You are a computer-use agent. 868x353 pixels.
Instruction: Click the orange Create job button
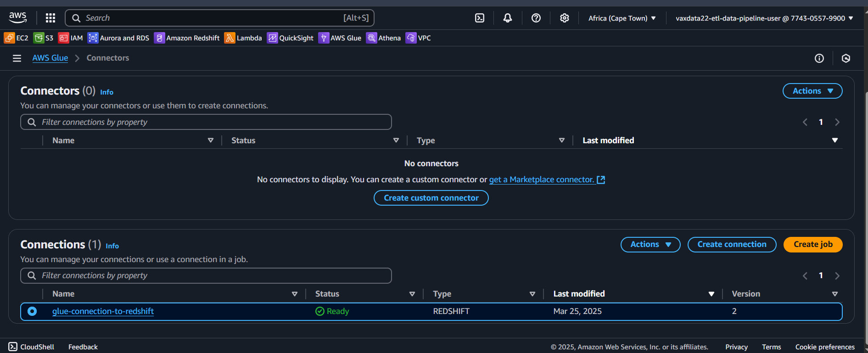(x=813, y=245)
